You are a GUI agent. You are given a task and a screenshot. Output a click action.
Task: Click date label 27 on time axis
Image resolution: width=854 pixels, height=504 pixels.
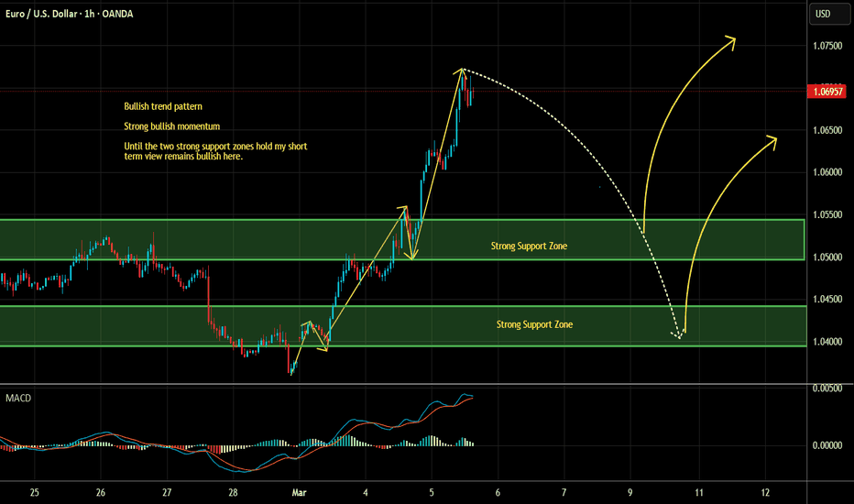(x=167, y=493)
